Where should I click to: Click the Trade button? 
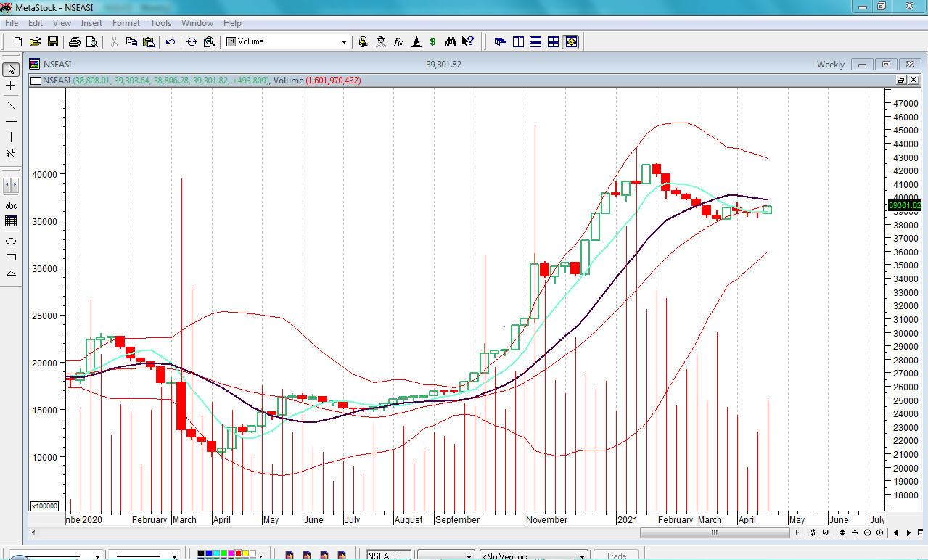coord(616,556)
